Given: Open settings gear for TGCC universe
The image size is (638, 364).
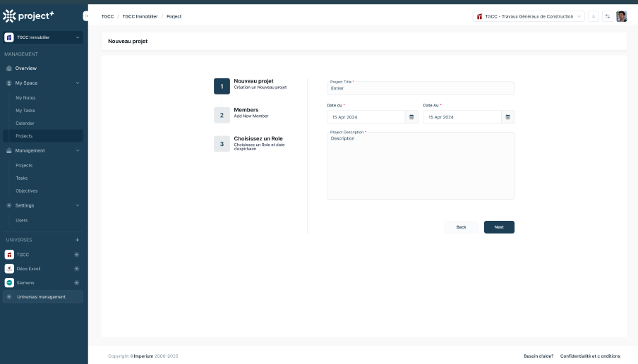Looking at the screenshot, I should tap(76, 255).
